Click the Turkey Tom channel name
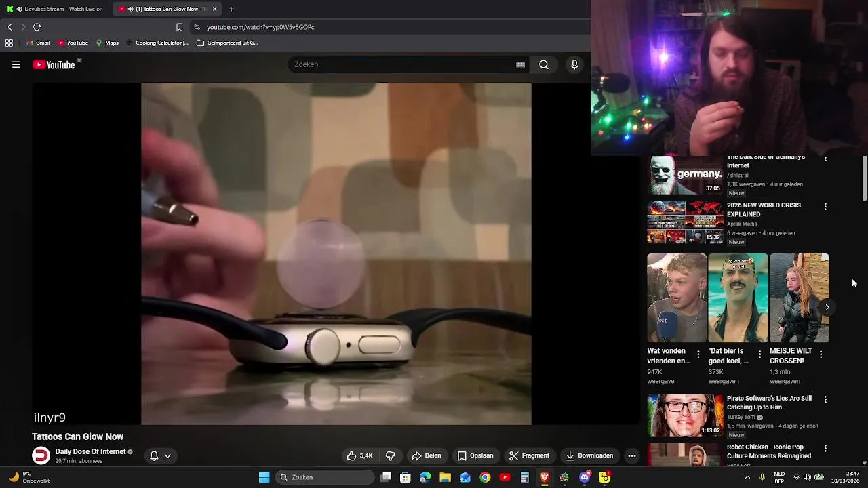This screenshot has width=868, height=488. [741, 417]
